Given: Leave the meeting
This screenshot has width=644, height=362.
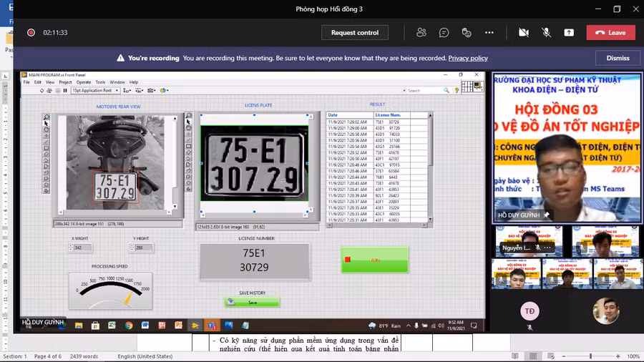Looking at the screenshot, I should [x=610, y=32].
